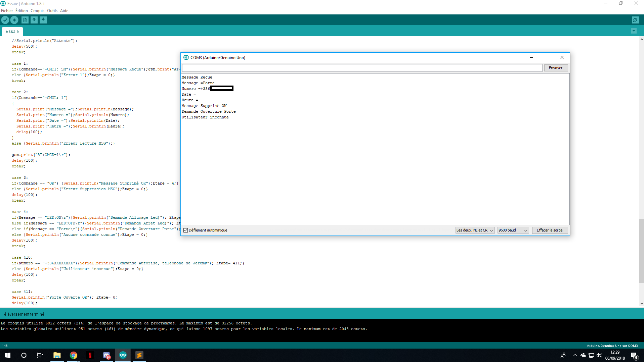Viewport: 644px width, 362px height.
Task: Open Netflix from the taskbar
Action: click(90, 355)
